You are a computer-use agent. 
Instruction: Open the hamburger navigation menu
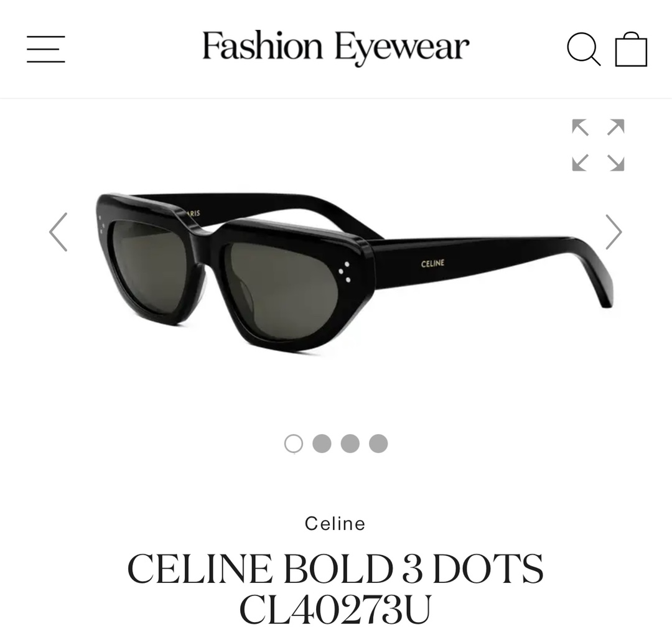click(x=46, y=49)
